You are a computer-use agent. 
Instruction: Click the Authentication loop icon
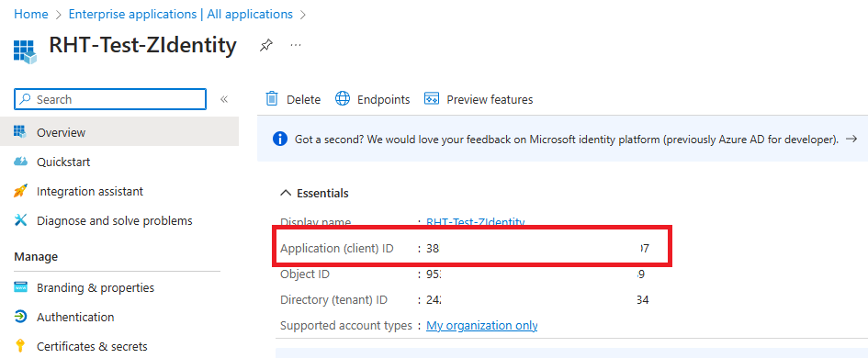20,317
